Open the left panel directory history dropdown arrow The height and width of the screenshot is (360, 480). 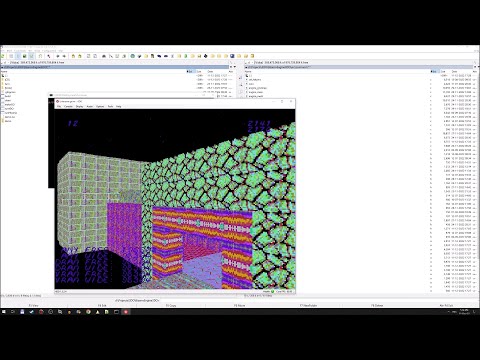tap(235, 67)
